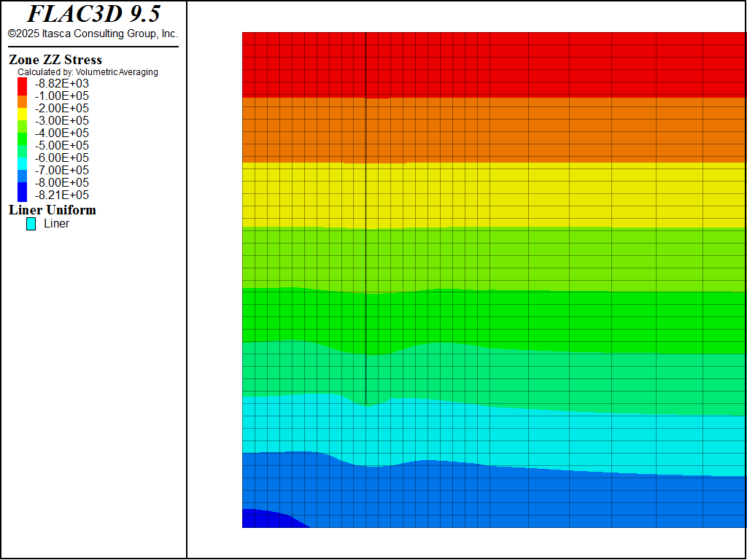Click the green -4.00E+05 legend swatch
The width and height of the screenshot is (747, 560).
23,139
